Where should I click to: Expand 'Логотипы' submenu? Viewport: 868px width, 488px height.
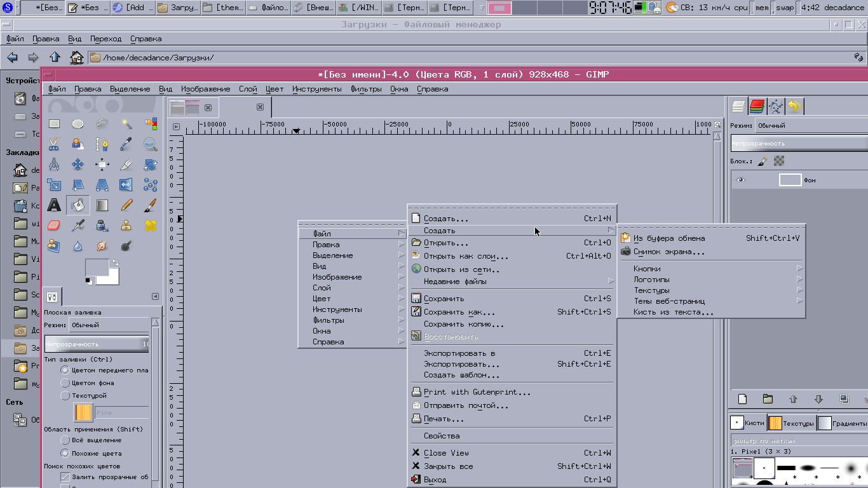coord(711,279)
